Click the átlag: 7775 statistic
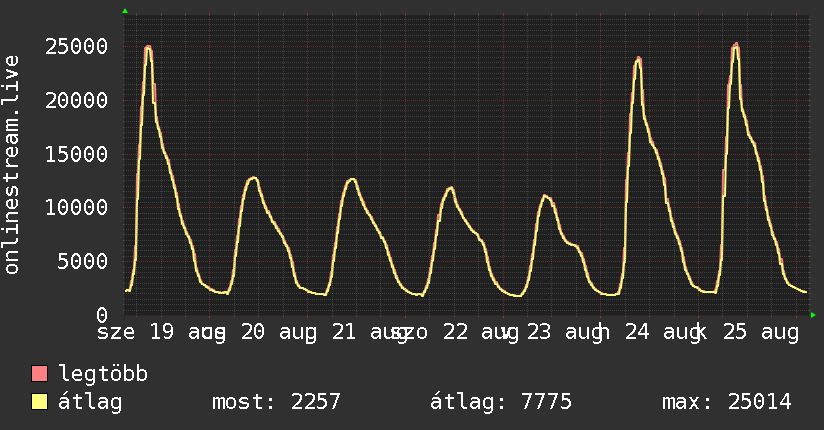 [501, 402]
